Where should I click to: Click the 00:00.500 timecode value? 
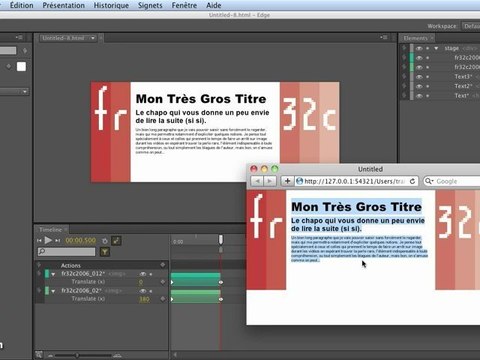(80, 240)
